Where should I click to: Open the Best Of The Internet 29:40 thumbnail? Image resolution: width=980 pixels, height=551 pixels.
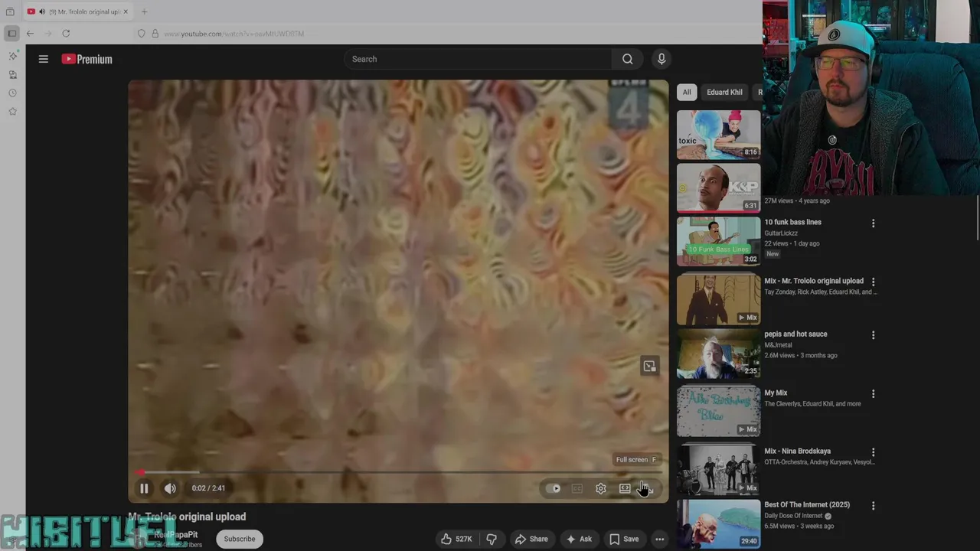718,523
